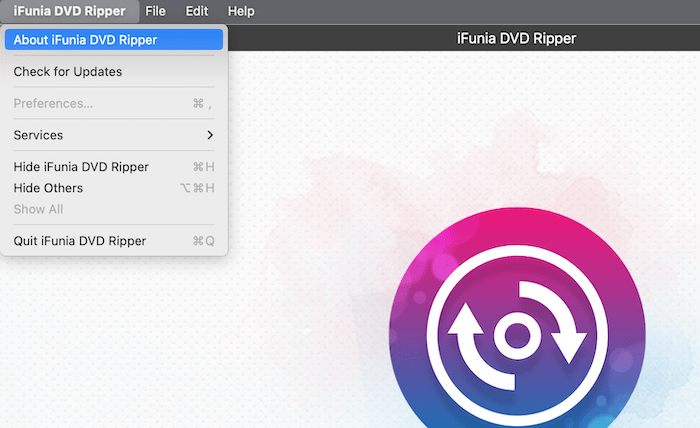Open the iFunia DVD Ripper application menu
The width and height of the screenshot is (700, 428).
point(69,11)
